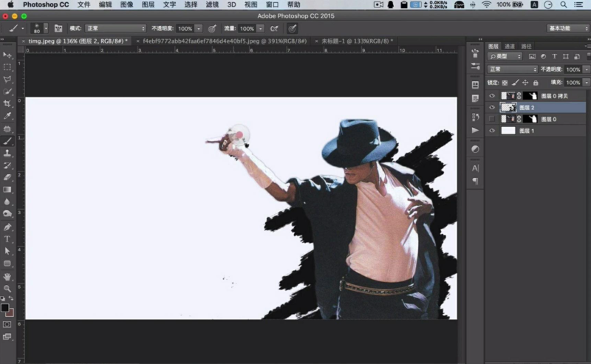Select the Zoom magnifier tool

click(7, 288)
